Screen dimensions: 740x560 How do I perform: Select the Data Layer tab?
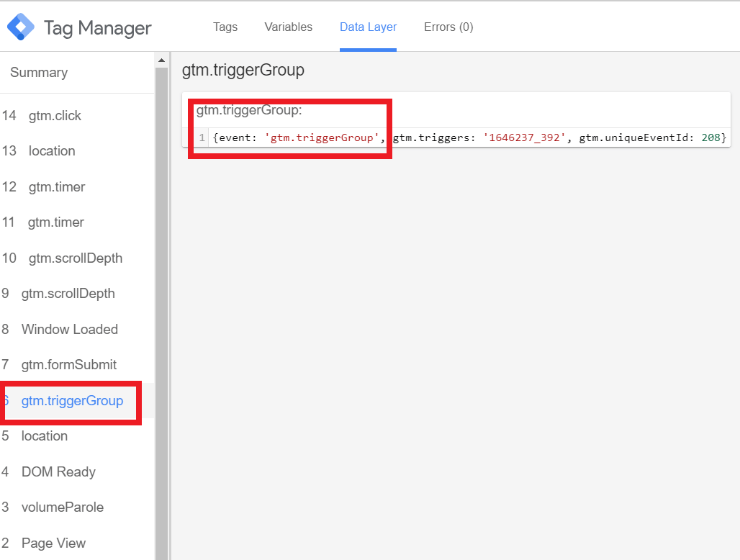pyautogui.click(x=368, y=27)
